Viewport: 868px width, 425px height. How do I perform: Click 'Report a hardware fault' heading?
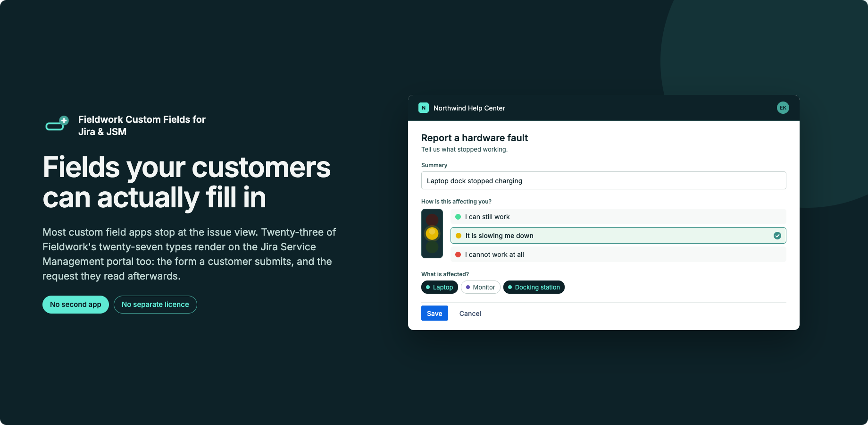(x=475, y=138)
